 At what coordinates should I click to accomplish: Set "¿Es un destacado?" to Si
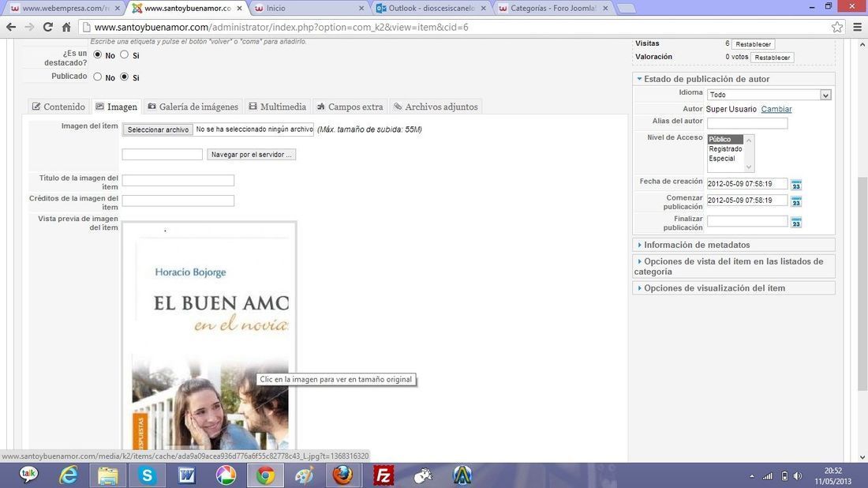pos(125,54)
